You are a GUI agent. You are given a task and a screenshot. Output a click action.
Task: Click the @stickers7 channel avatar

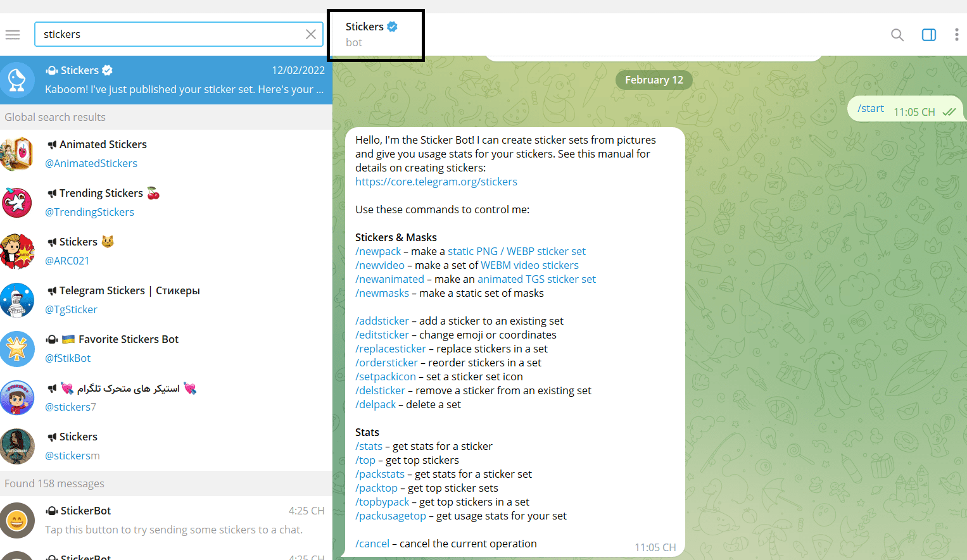coord(17,397)
